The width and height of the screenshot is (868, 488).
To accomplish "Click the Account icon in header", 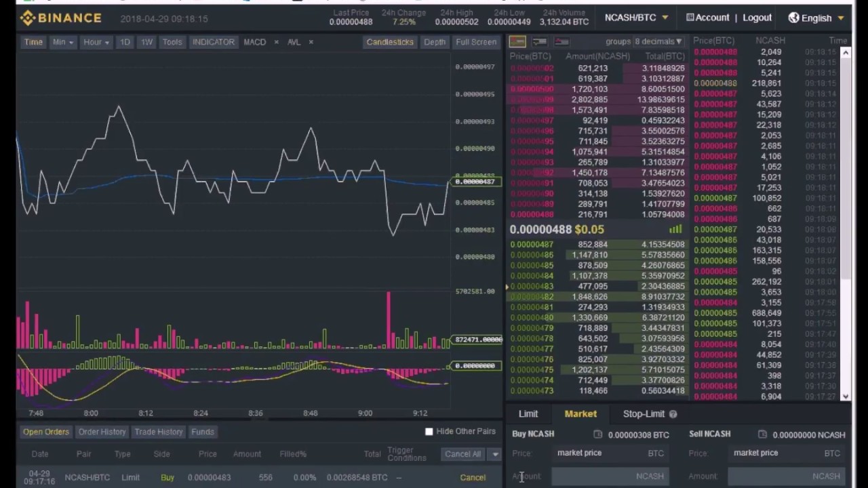I will (x=690, y=18).
